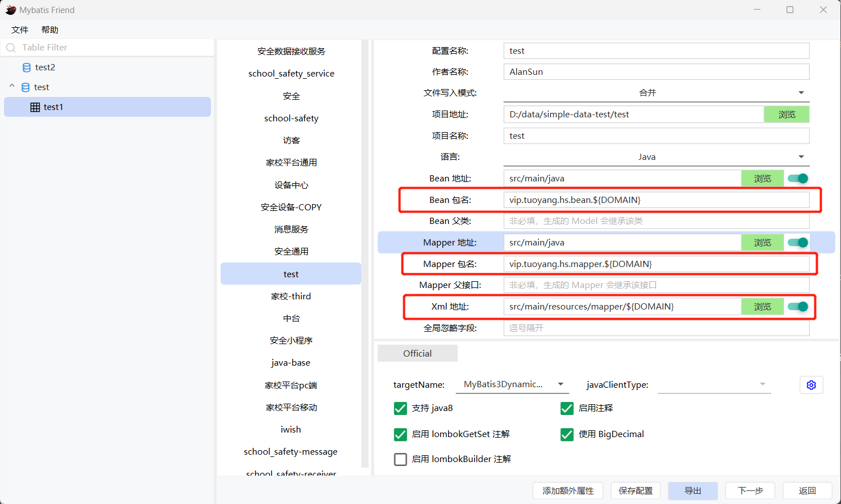Select the 安全数据接收服务 configuration
This screenshot has height=504, width=841.
[x=291, y=52]
